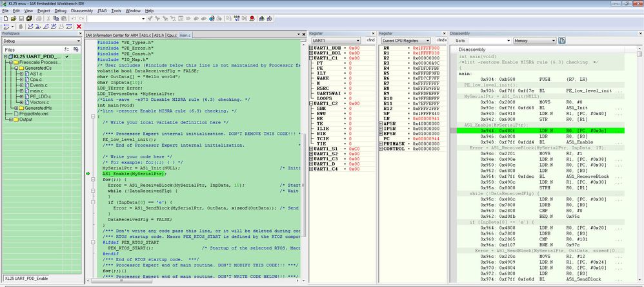Select main.c in workspace tree
Screen dimensions: 644x287
(36, 90)
